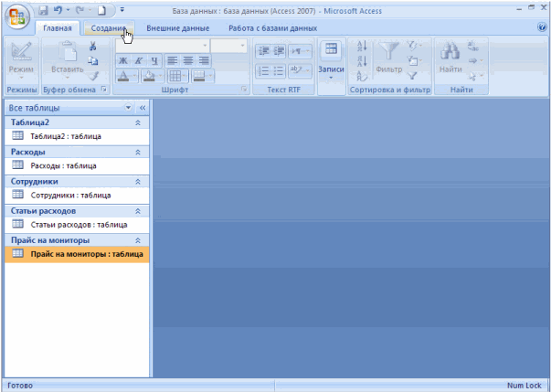Collapse the Расходы group

click(138, 152)
